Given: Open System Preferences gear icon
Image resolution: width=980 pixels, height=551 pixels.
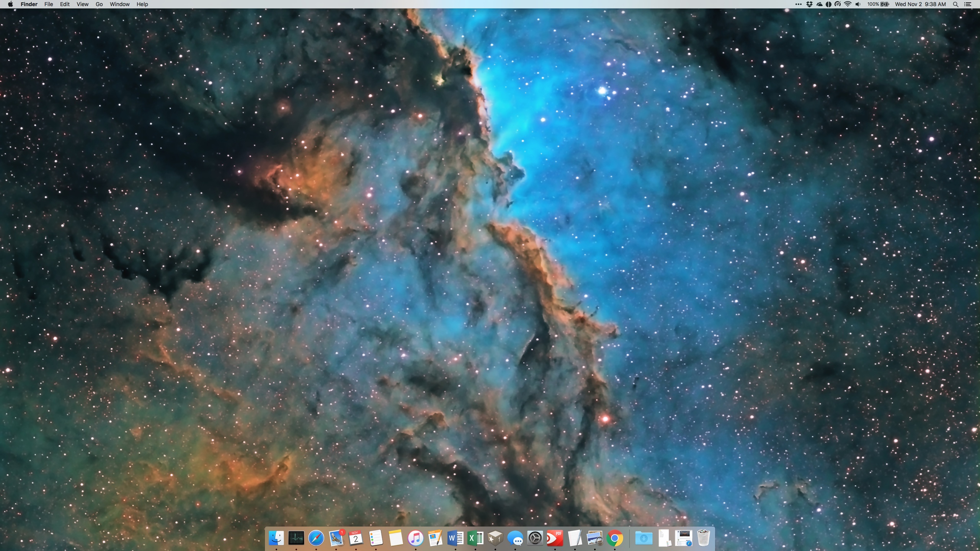Looking at the screenshot, I should (535, 538).
